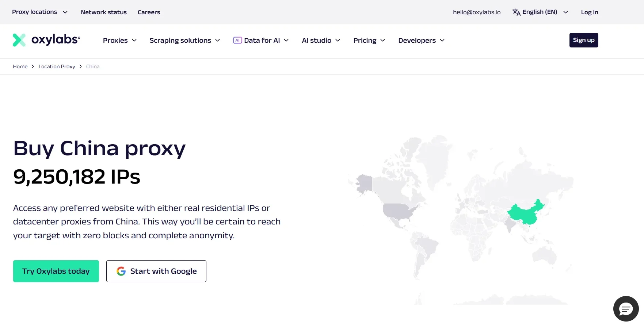Go to Home breadcrumb

point(20,66)
